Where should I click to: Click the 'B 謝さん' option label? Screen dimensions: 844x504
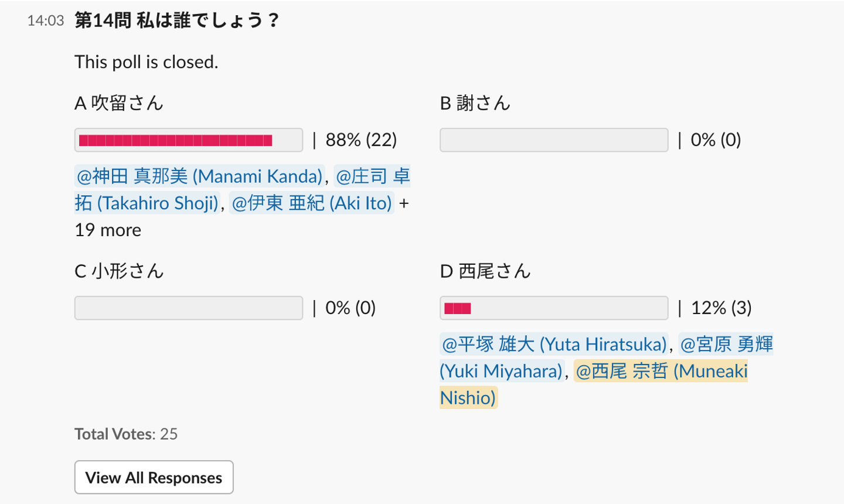pyautogui.click(x=475, y=104)
